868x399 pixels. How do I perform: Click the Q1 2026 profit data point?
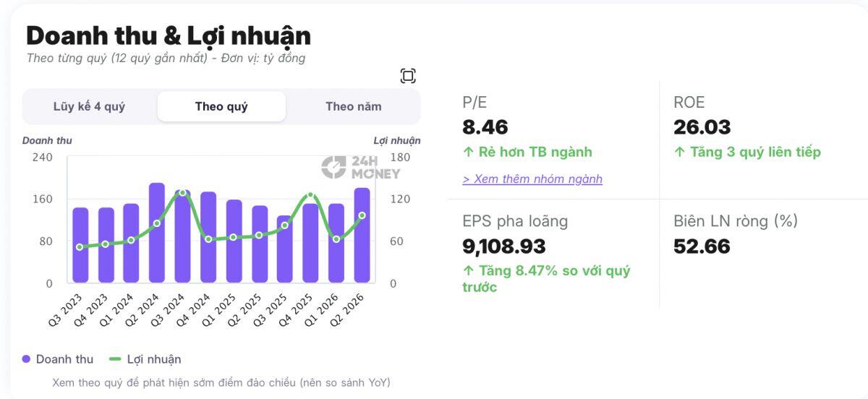click(336, 239)
